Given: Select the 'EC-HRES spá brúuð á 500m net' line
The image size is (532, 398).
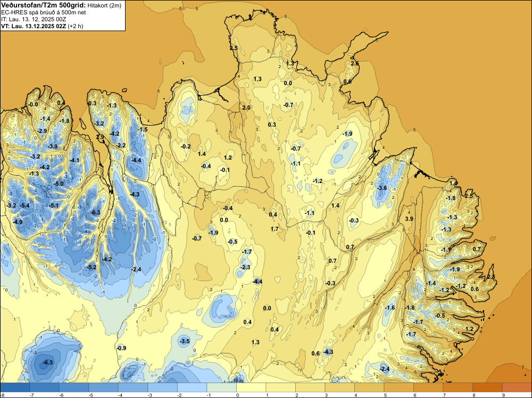Looking at the screenshot, I should (x=44, y=12).
